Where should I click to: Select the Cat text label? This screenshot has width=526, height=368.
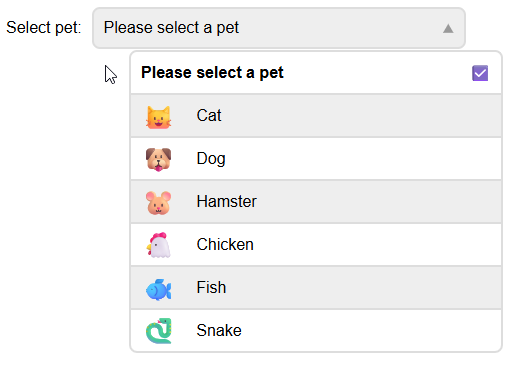[209, 115]
